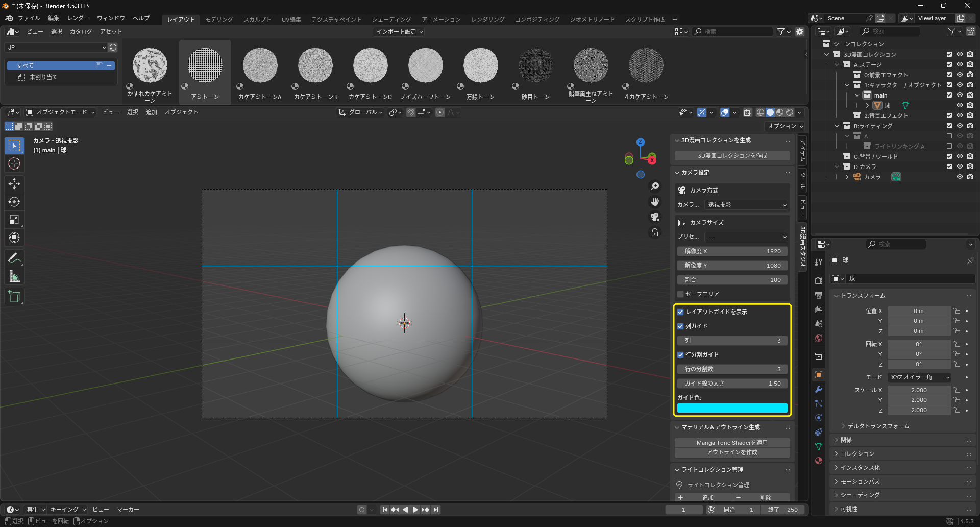Activate the Scale tool
The width and height of the screenshot is (980, 527).
14,220
